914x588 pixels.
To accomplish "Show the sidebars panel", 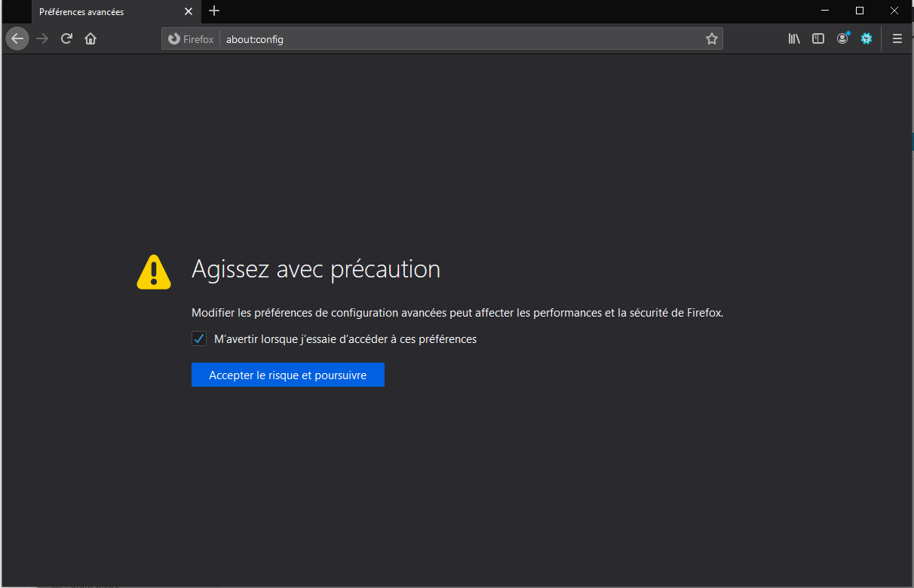I will [818, 39].
